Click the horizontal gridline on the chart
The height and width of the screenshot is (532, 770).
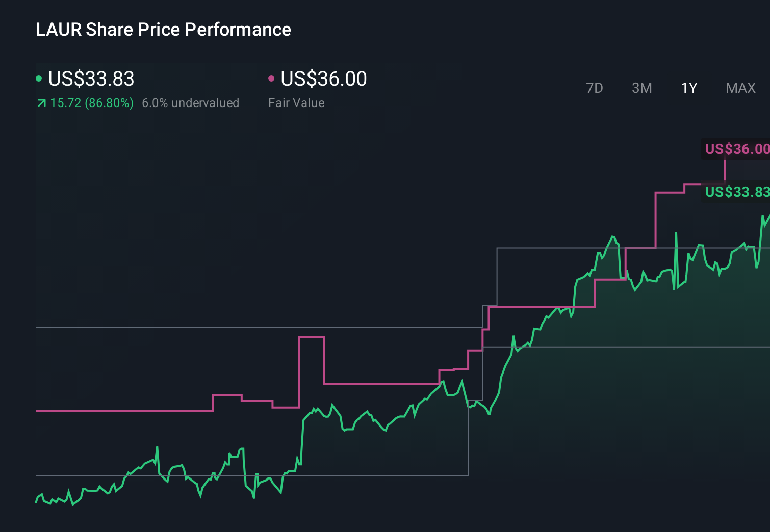click(204, 327)
